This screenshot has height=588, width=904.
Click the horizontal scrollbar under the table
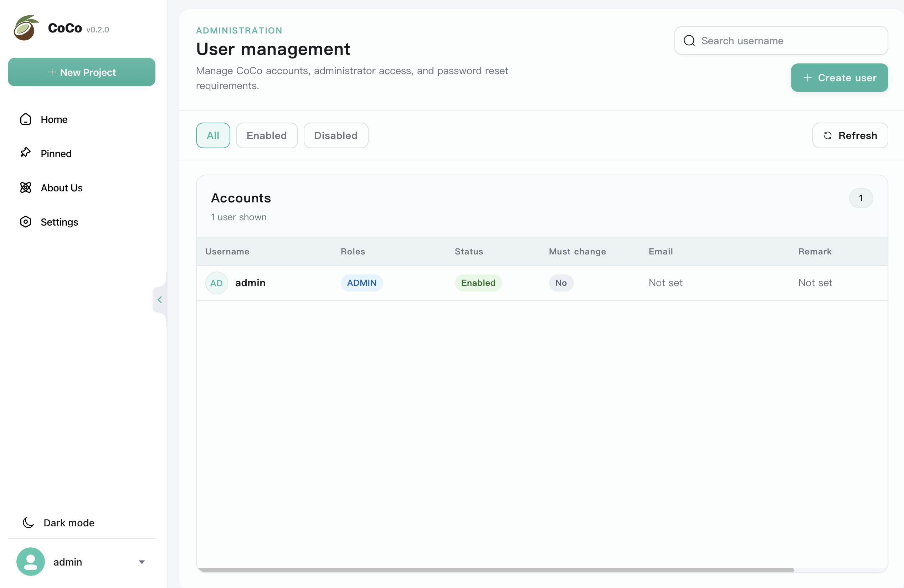496,570
